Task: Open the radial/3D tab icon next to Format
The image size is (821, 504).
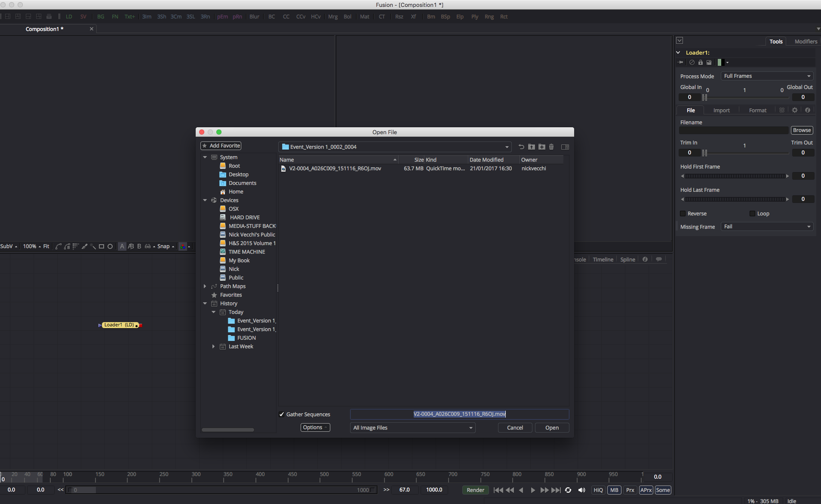Action: point(782,110)
